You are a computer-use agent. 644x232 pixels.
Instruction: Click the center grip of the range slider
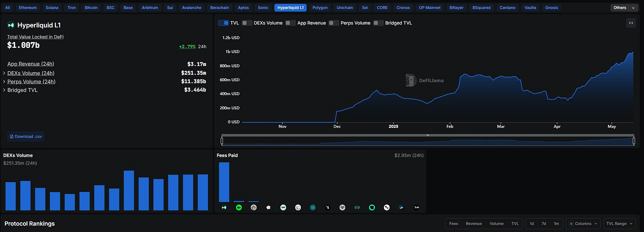428,135
